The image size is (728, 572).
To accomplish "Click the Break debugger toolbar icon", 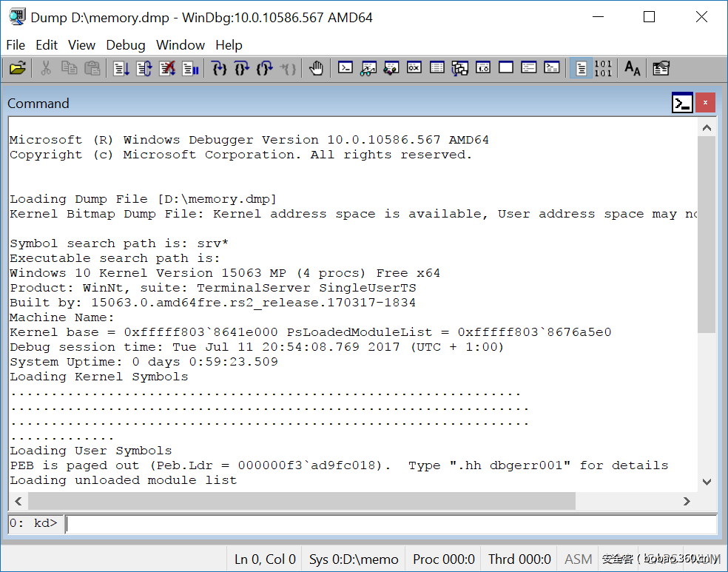I will (x=190, y=68).
